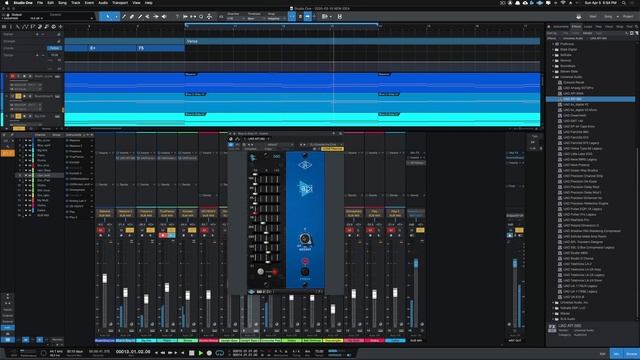This screenshot has height=360, width=640.
Task: Switch to the Files browser tab
Action: (598, 27)
